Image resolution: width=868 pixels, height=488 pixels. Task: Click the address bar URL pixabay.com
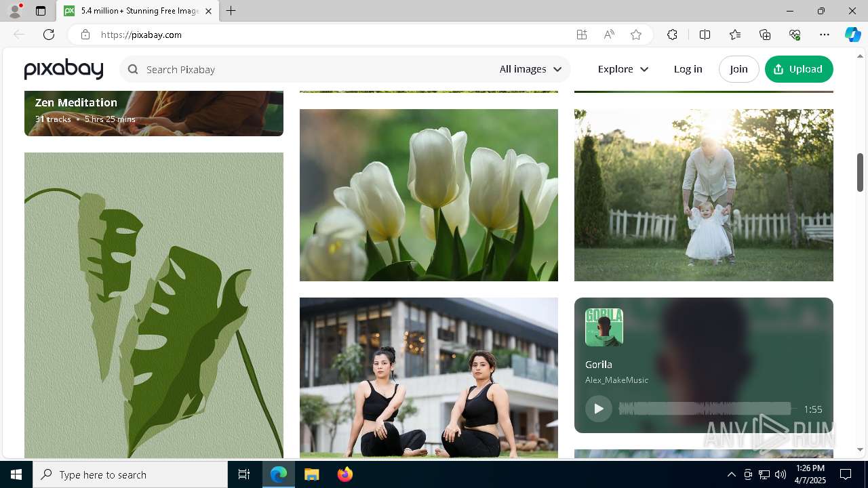141,35
